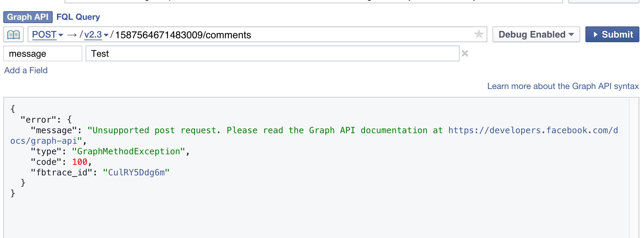Click the message field name box
This screenshot has height=238, width=644.
point(43,53)
